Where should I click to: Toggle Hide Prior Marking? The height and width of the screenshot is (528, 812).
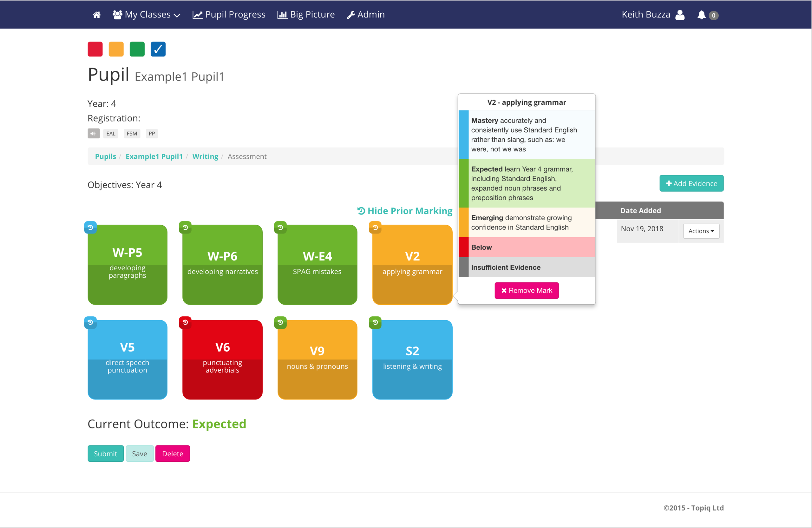[405, 211]
